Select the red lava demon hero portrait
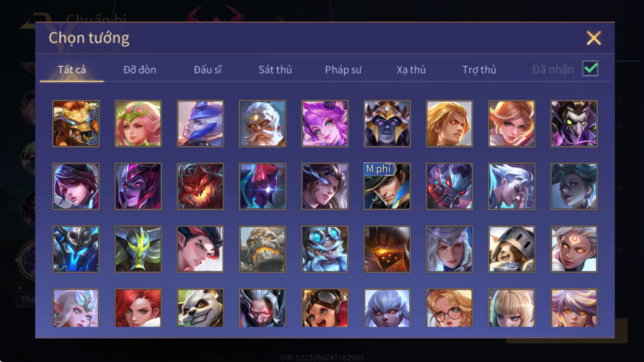Viewport: 644px width, 362px height. pos(200,187)
